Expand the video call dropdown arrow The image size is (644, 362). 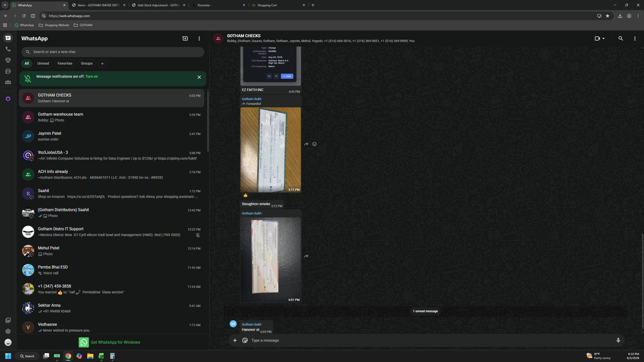(603, 38)
